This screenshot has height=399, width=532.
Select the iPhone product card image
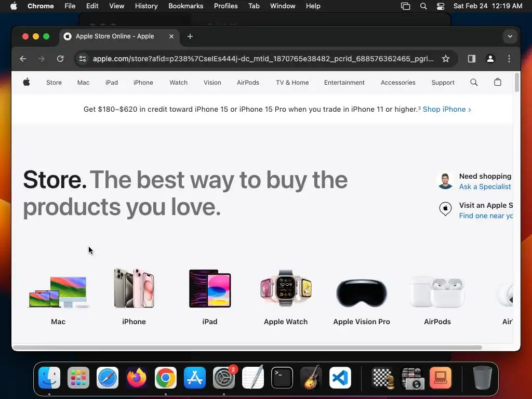tap(134, 288)
